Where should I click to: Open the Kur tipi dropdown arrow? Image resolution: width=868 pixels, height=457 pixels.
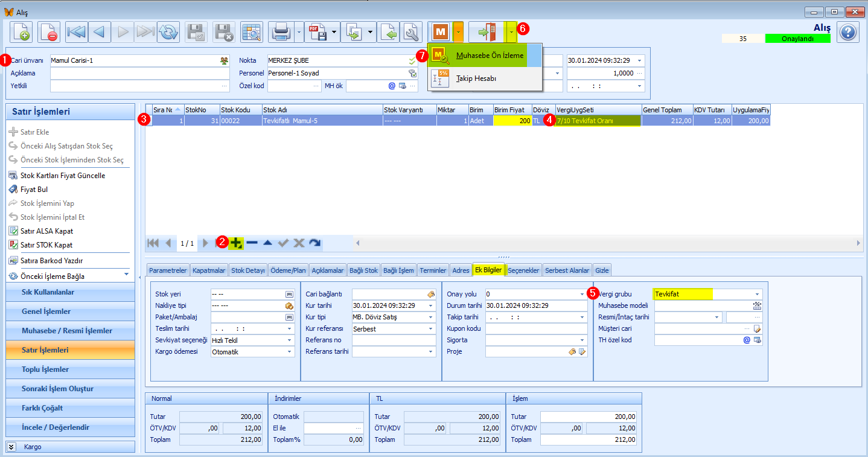click(431, 317)
